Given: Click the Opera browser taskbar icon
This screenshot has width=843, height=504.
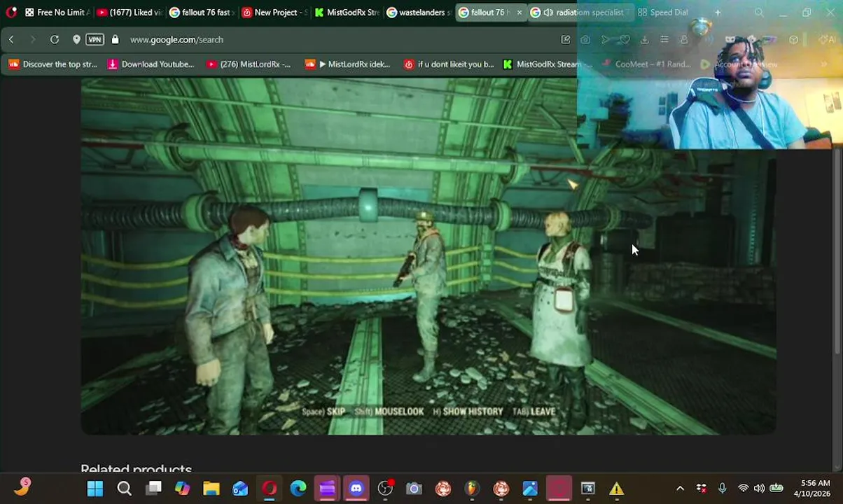Looking at the screenshot, I should click(x=270, y=489).
